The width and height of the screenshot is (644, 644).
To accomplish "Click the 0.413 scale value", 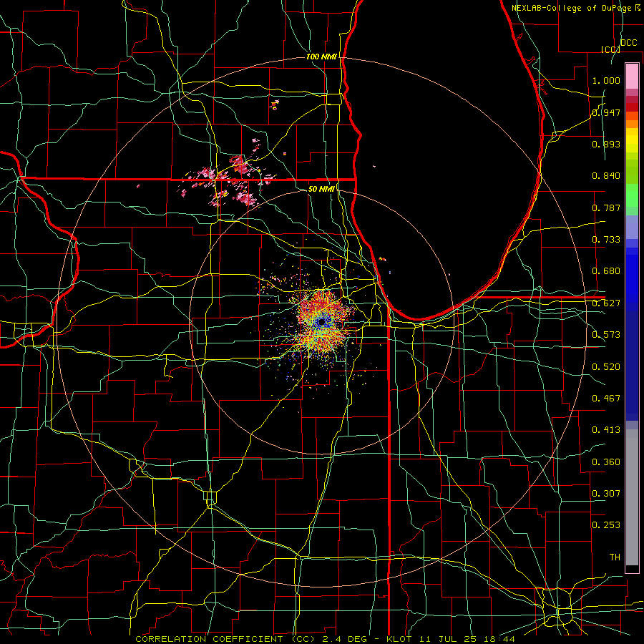I will click(606, 430).
